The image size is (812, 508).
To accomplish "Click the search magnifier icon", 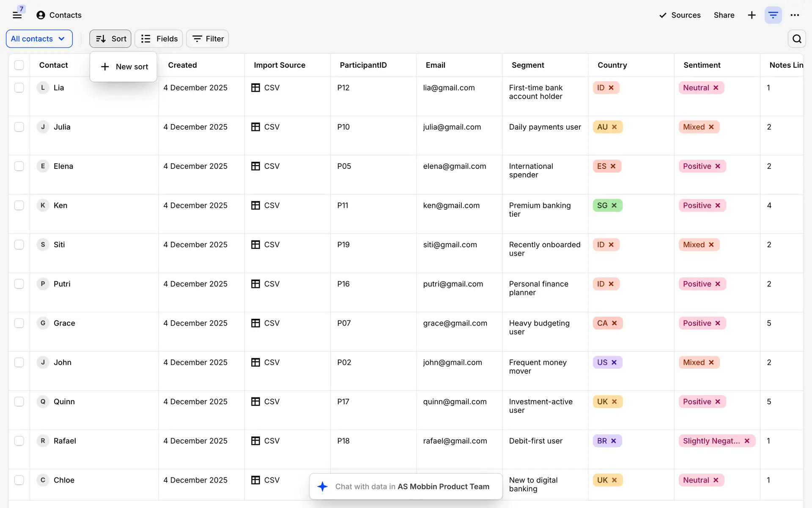I will coord(797,39).
